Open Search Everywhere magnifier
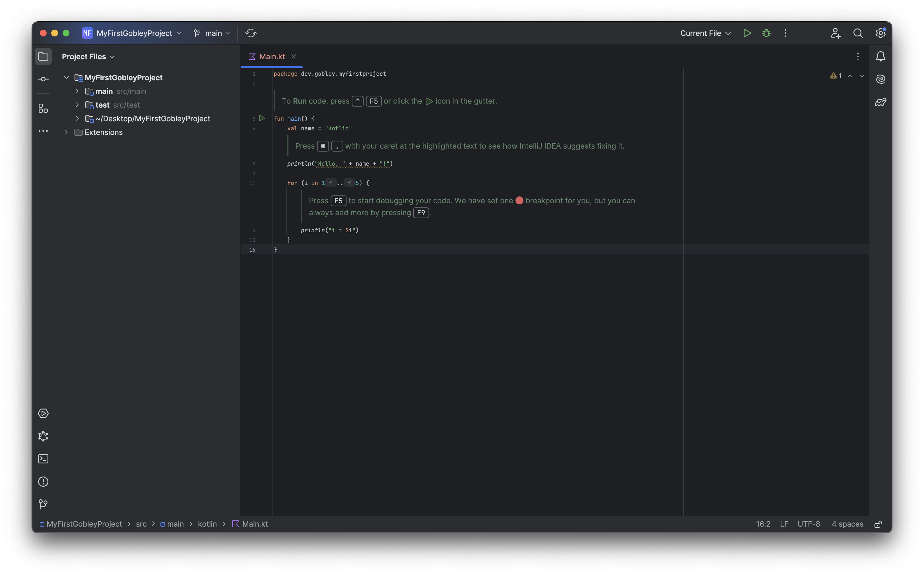Viewport: 924px width, 575px height. [858, 33]
